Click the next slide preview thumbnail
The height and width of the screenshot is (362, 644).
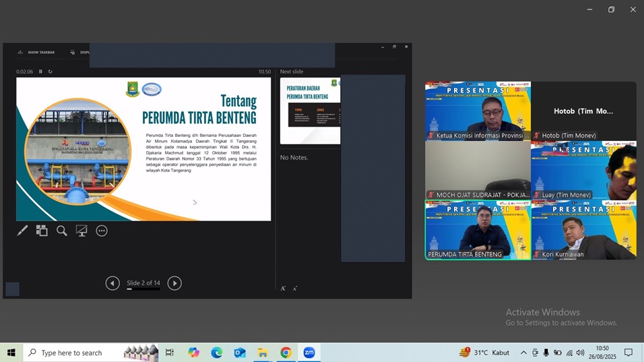point(310,111)
